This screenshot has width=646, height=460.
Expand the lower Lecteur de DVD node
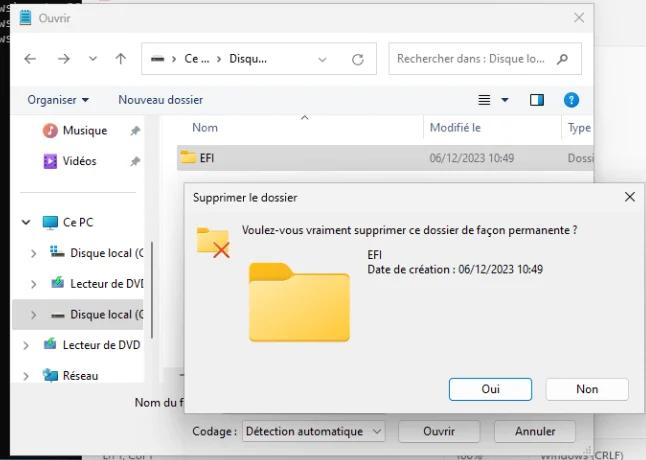coord(26,345)
